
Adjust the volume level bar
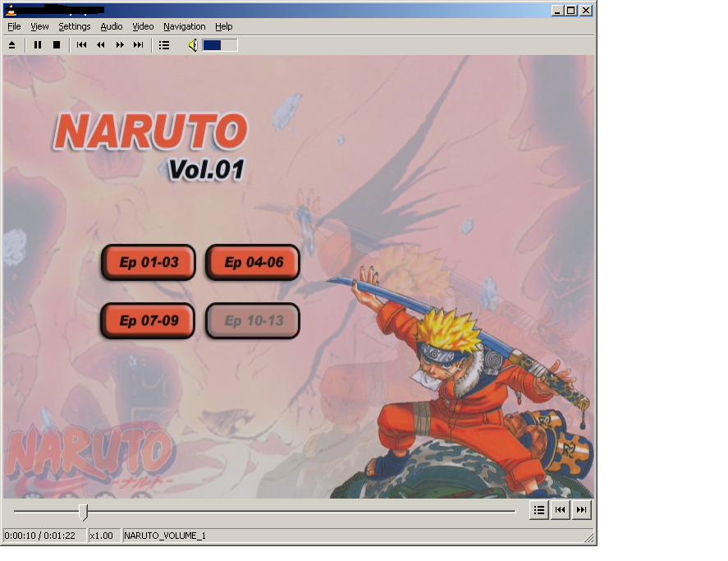coord(220,45)
